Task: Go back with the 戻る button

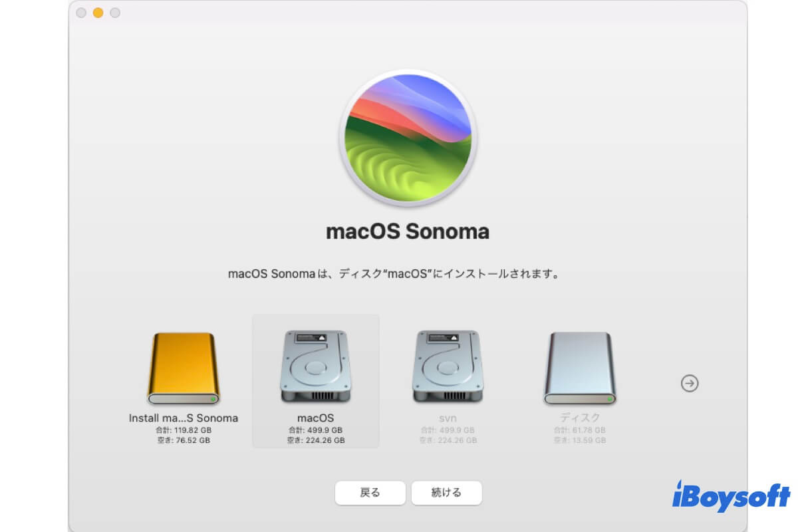Action: [370, 493]
